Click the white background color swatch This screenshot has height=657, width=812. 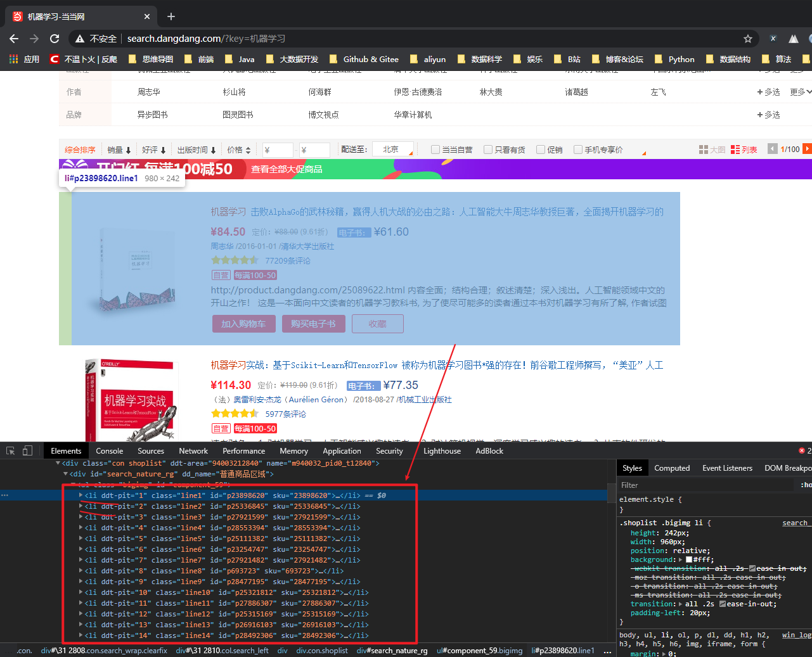(x=689, y=559)
